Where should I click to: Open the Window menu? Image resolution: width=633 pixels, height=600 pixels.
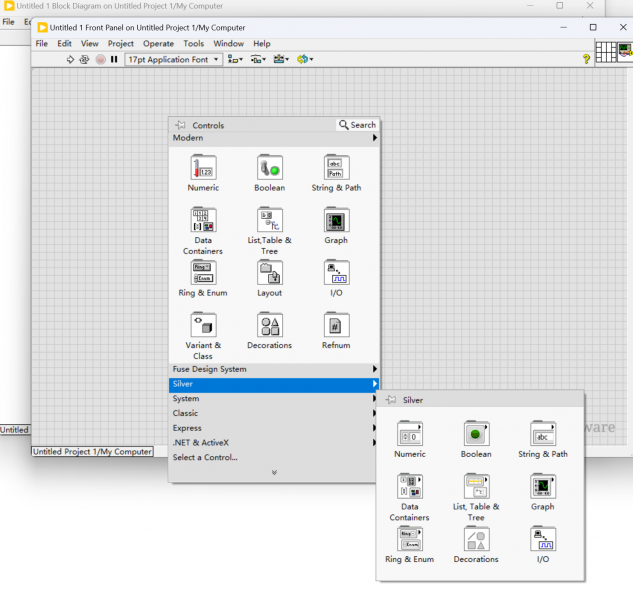(228, 44)
